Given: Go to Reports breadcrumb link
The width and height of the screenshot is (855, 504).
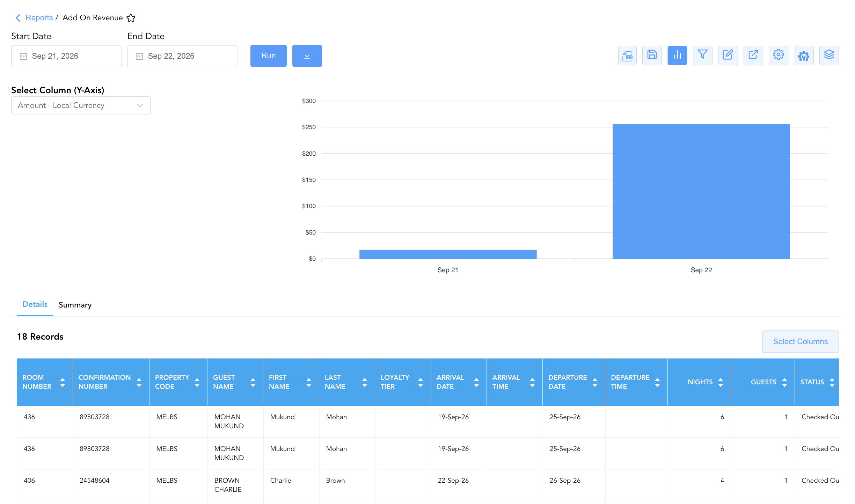Looking at the screenshot, I should (x=39, y=17).
